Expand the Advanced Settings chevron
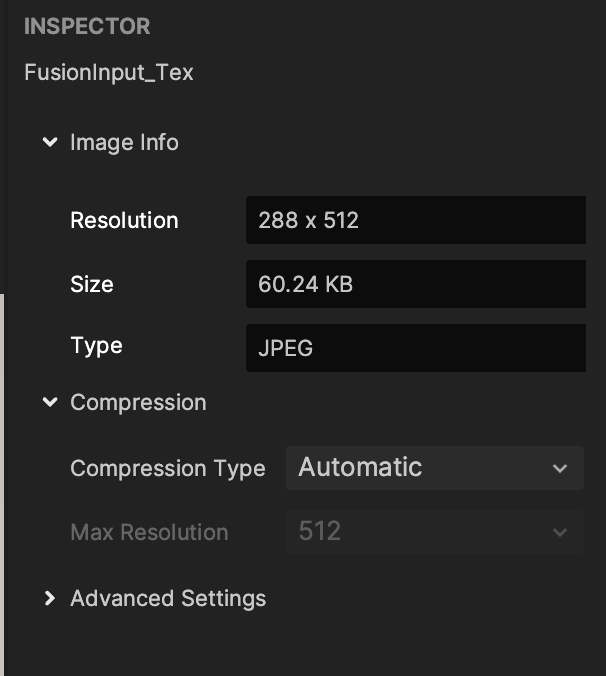Image resolution: width=606 pixels, height=676 pixels. point(50,598)
